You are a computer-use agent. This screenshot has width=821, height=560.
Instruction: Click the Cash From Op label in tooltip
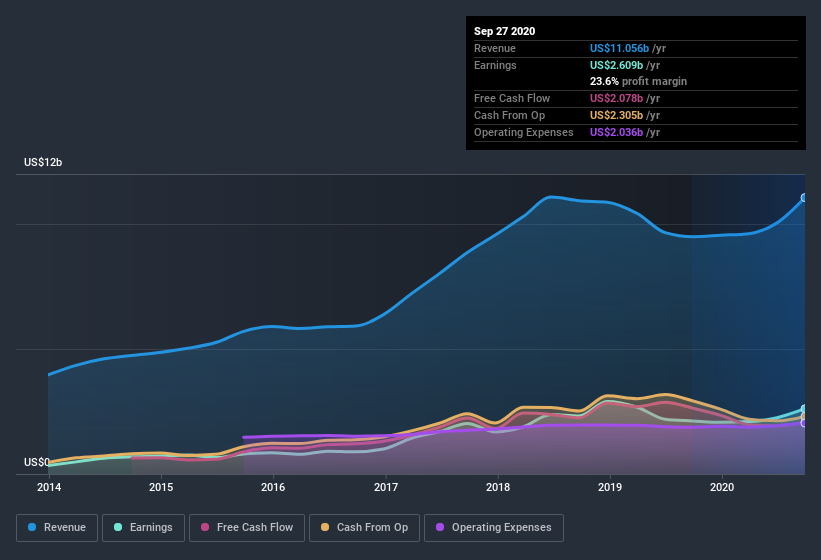509,115
